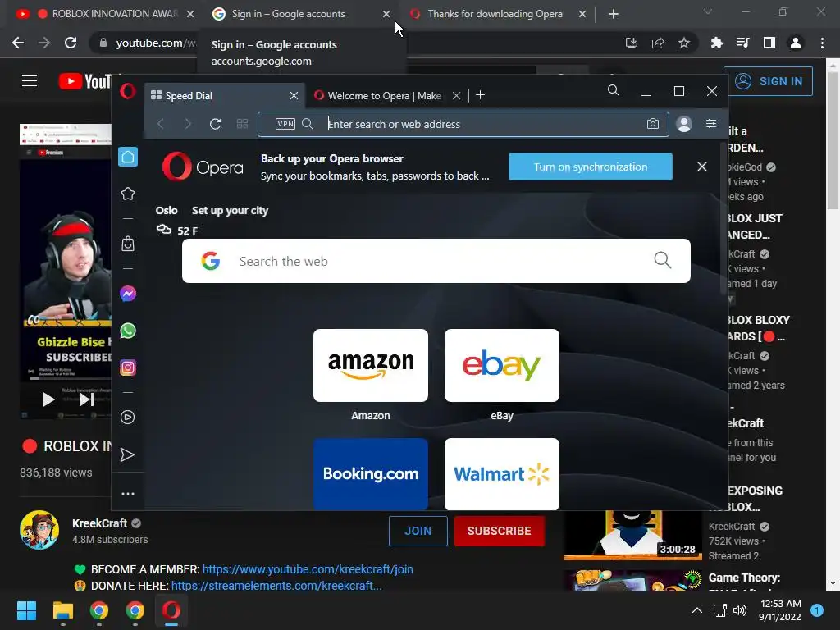Open the Opera menu logo button
Viewport: 840px width, 630px height.
pyautogui.click(x=127, y=91)
